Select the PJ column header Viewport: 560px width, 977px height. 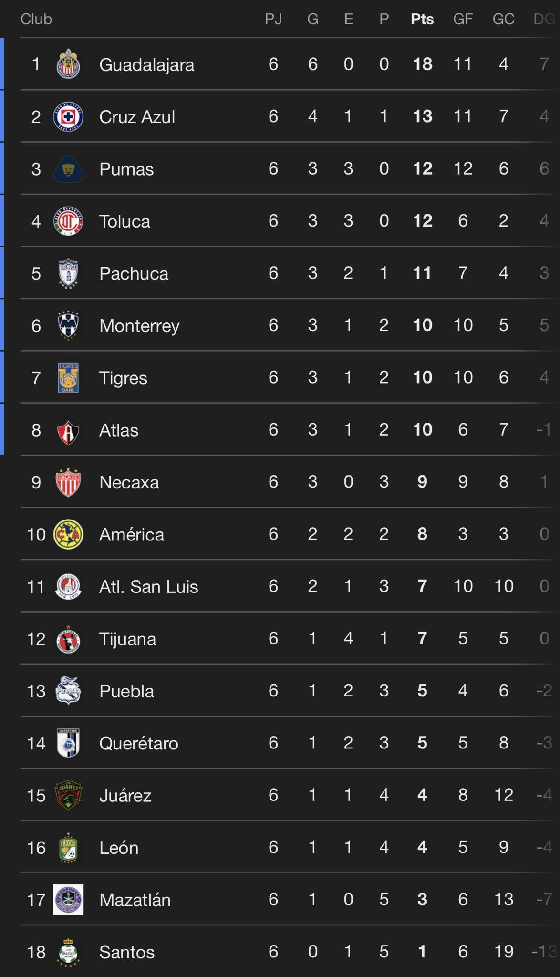click(273, 19)
